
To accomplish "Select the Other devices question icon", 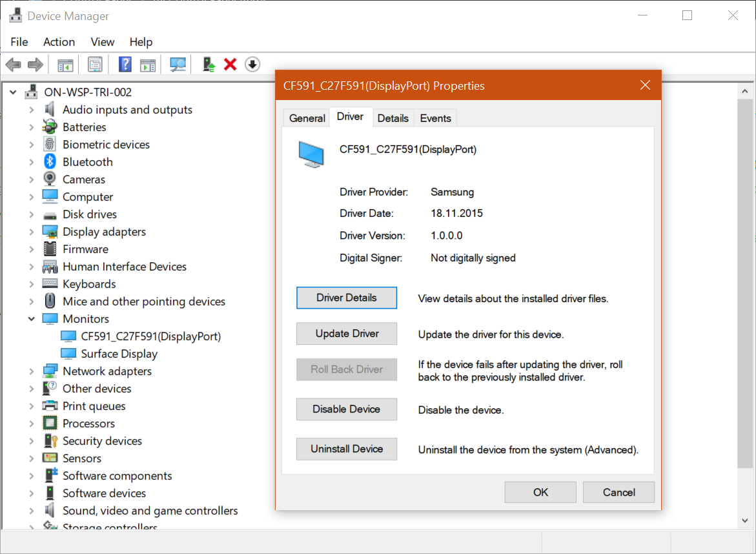I will (50, 387).
